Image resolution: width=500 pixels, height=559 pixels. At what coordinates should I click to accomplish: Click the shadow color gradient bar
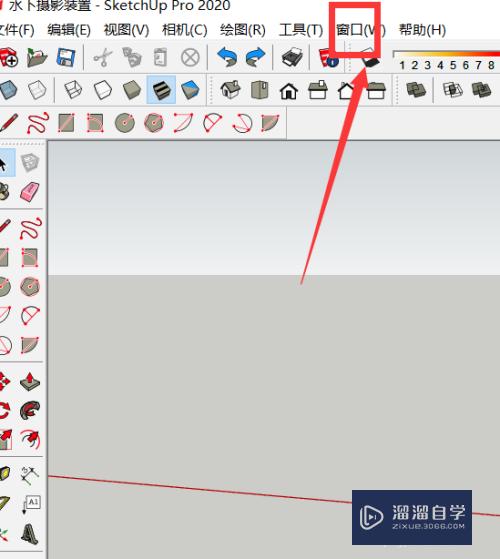(446, 54)
